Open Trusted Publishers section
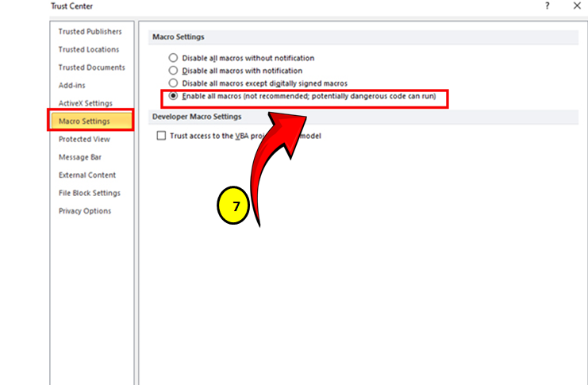This screenshot has width=588, height=385. pos(90,32)
